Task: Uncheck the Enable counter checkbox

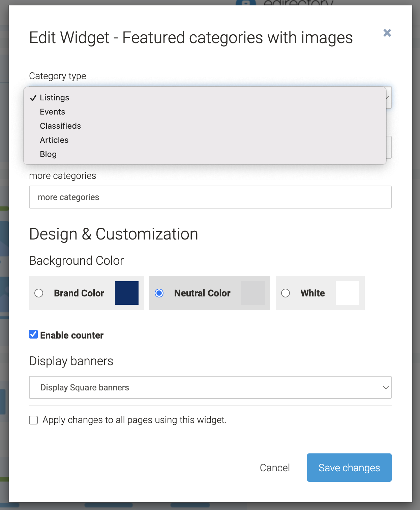Action: (33, 334)
